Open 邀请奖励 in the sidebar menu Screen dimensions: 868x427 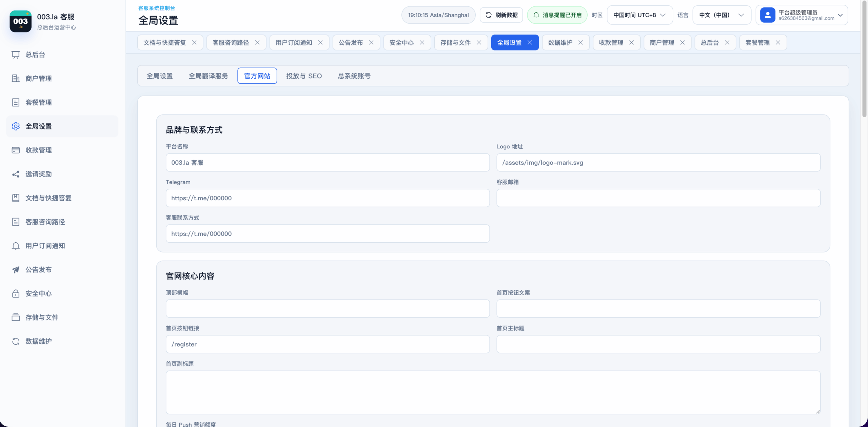pyautogui.click(x=62, y=174)
